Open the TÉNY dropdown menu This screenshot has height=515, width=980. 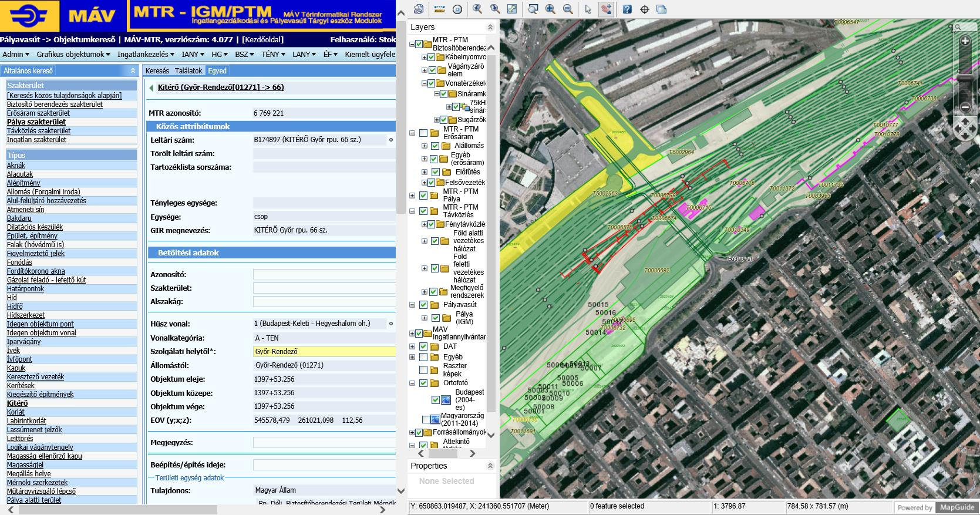coord(274,54)
